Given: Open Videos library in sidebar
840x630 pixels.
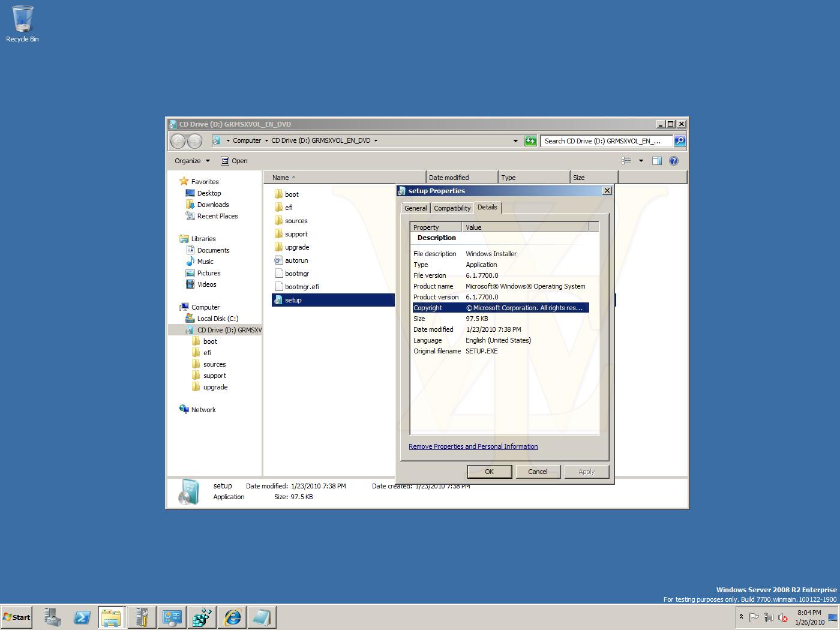Looking at the screenshot, I should pyautogui.click(x=201, y=284).
